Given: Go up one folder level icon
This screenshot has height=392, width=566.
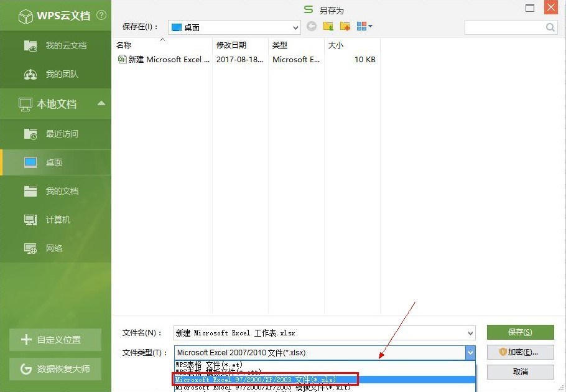Looking at the screenshot, I should coord(328,26).
